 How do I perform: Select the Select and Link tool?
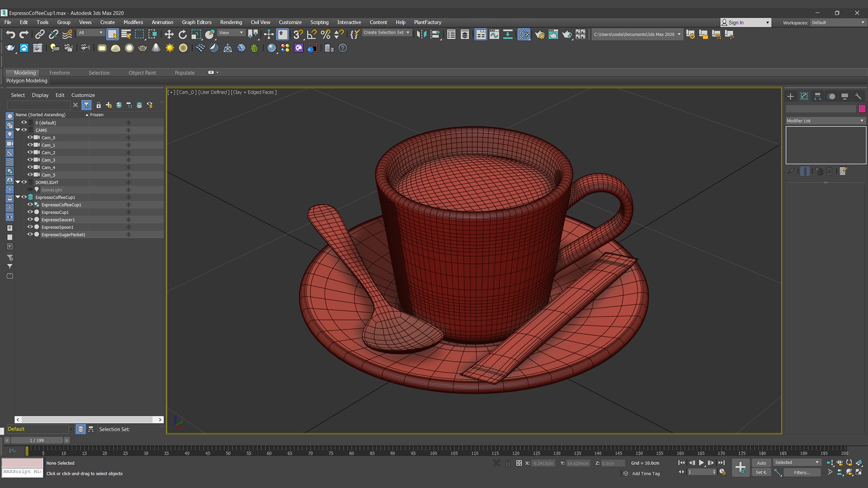40,34
